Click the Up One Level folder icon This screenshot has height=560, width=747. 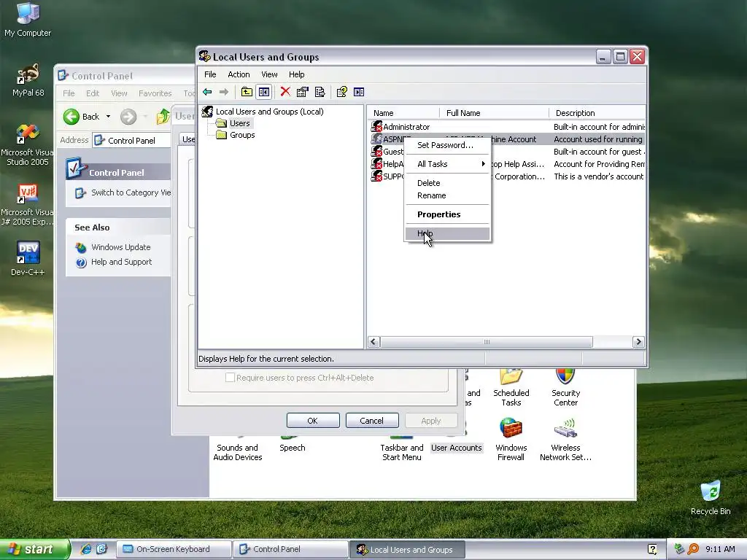(x=247, y=92)
